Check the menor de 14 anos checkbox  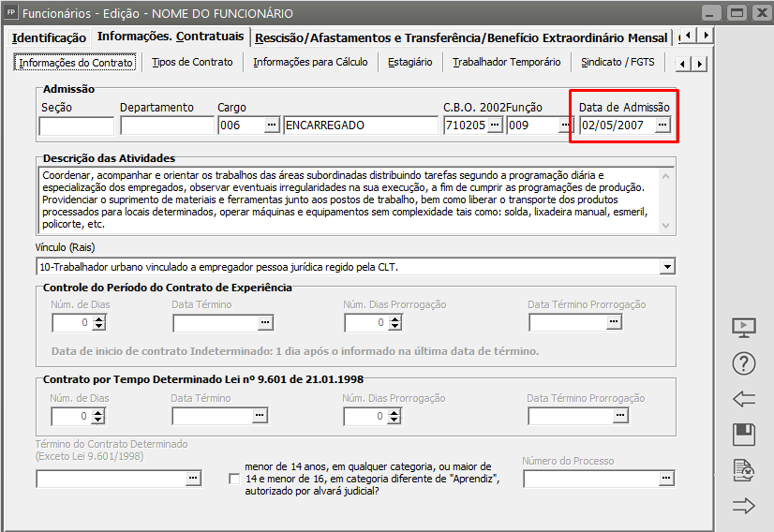click(x=234, y=479)
